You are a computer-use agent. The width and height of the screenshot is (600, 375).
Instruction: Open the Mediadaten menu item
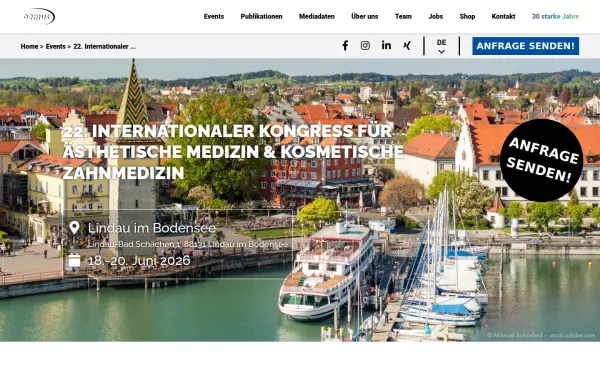click(317, 16)
